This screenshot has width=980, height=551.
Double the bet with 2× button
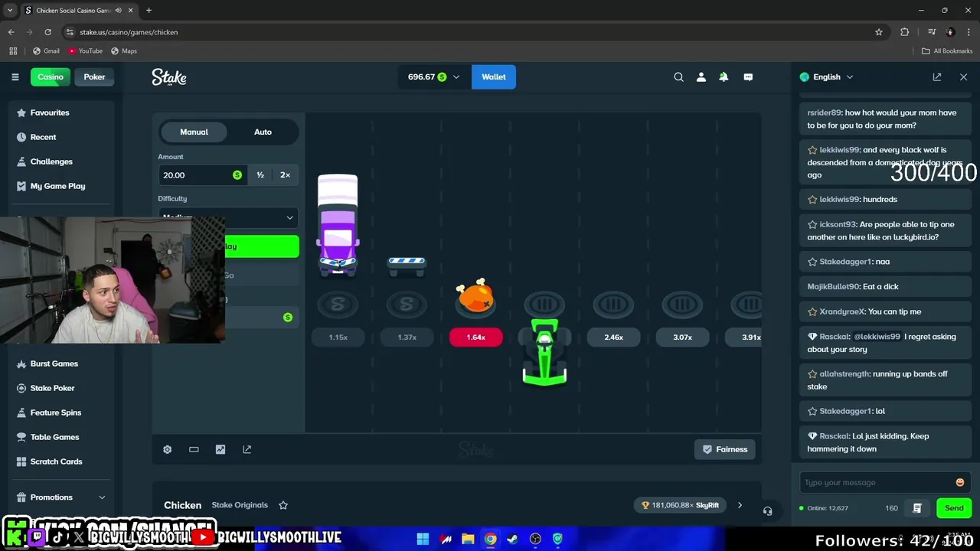point(285,175)
